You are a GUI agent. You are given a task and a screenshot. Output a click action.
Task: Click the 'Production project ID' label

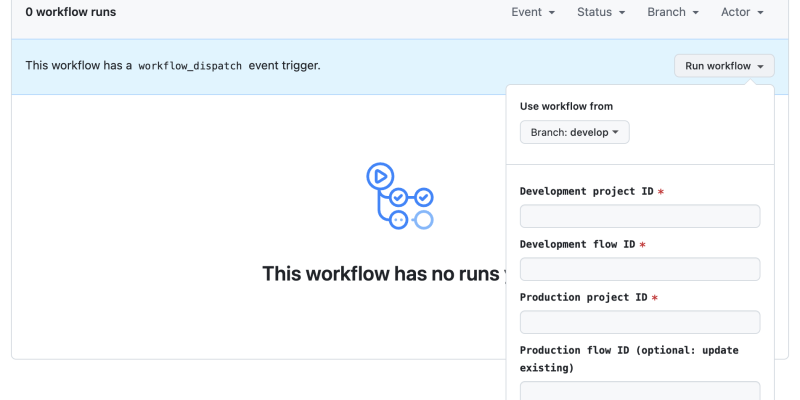tap(584, 297)
